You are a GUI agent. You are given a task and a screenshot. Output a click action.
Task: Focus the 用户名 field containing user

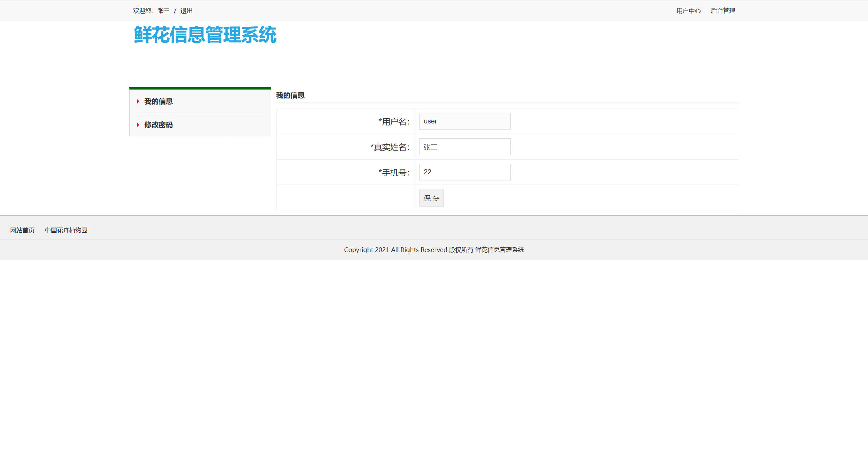465,121
